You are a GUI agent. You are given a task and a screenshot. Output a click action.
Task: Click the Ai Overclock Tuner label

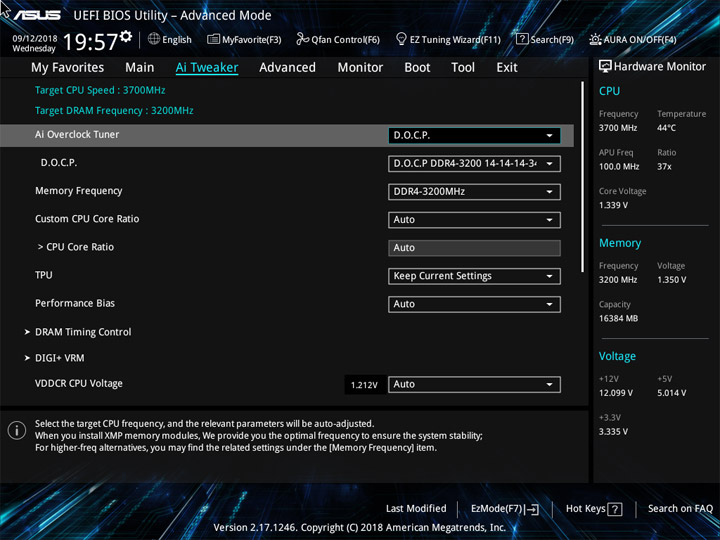(77, 135)
